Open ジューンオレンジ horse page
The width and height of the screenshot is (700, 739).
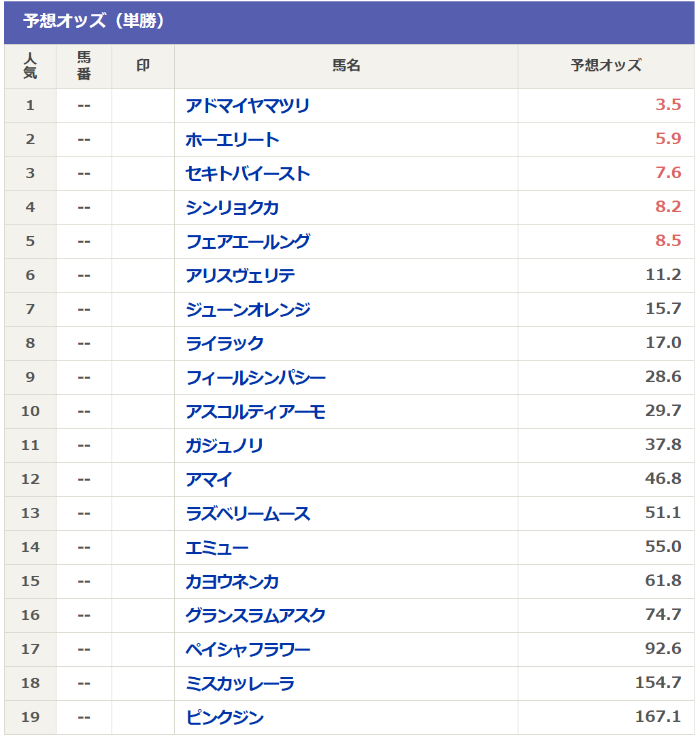(x=248, y=309)
